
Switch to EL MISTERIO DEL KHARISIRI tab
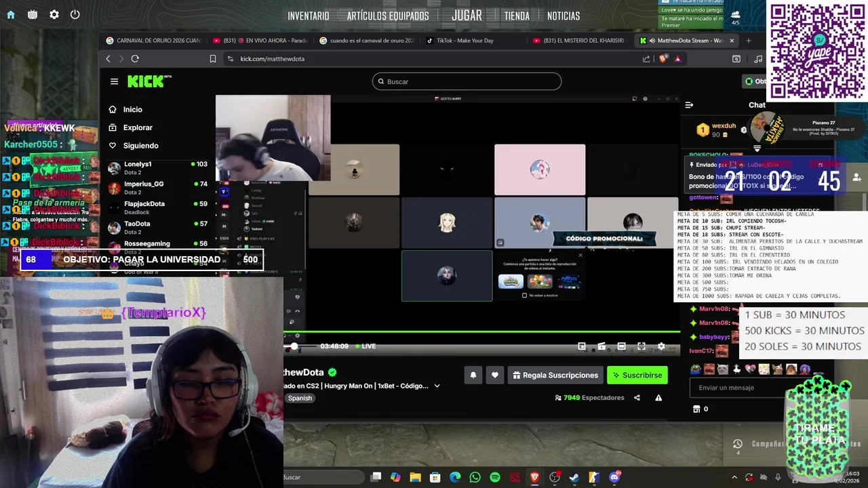point(578,41)
